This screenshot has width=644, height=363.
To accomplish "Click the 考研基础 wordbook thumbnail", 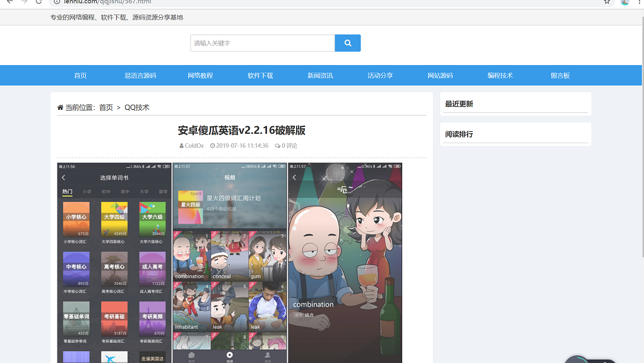I will (114, 319).
